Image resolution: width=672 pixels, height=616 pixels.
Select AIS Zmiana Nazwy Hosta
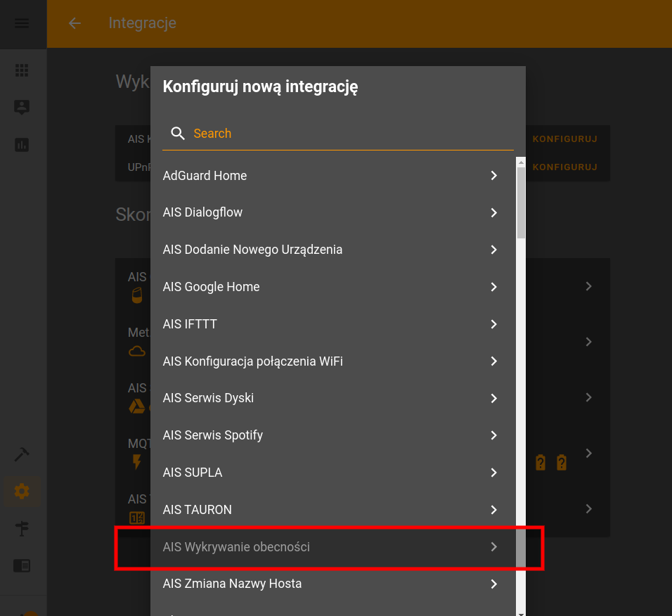(x=333, y=584)
